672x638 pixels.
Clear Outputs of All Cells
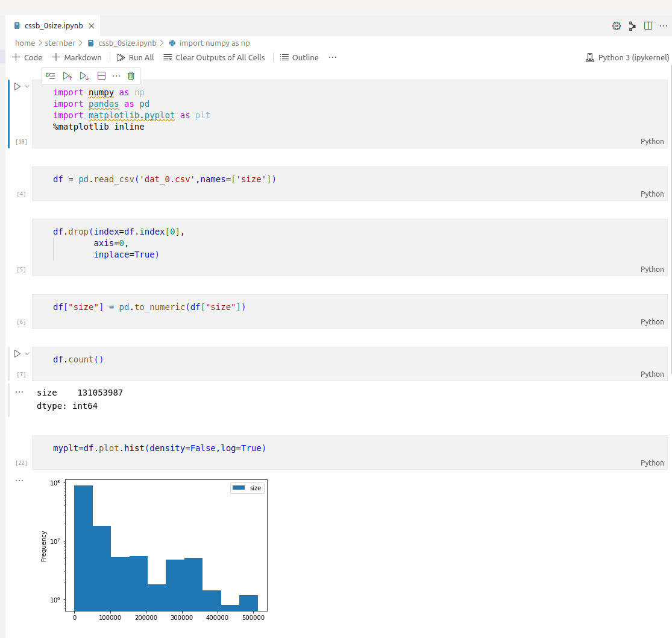[214, 58]
